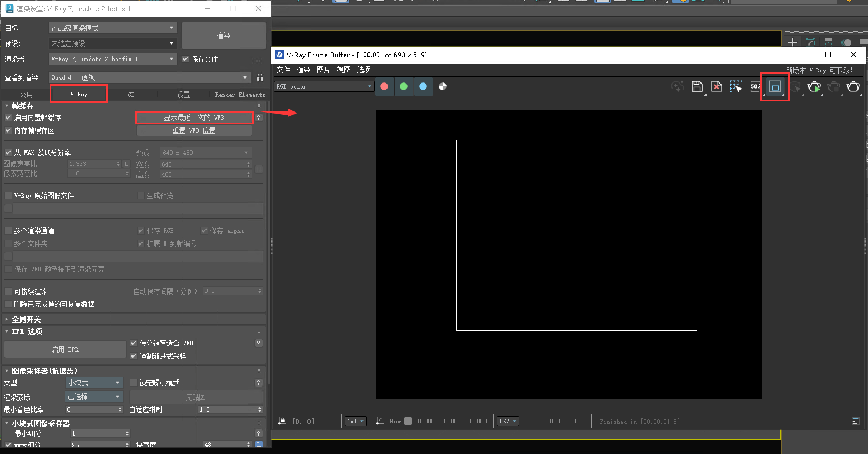This screenshot has height=454, width=868.
Task: Click the 启用 IPR button
Action: [x=65, y=349]
